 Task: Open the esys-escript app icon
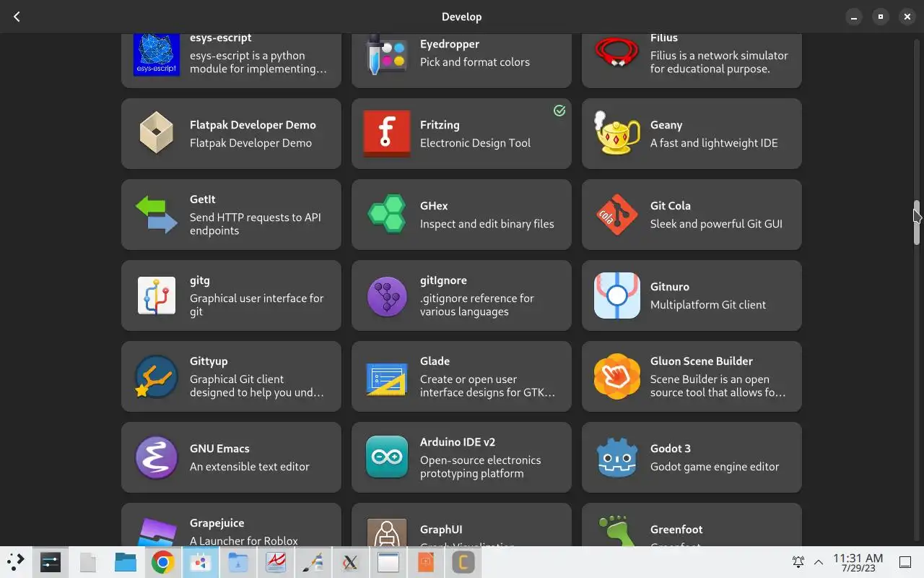(x=157, y=55)
